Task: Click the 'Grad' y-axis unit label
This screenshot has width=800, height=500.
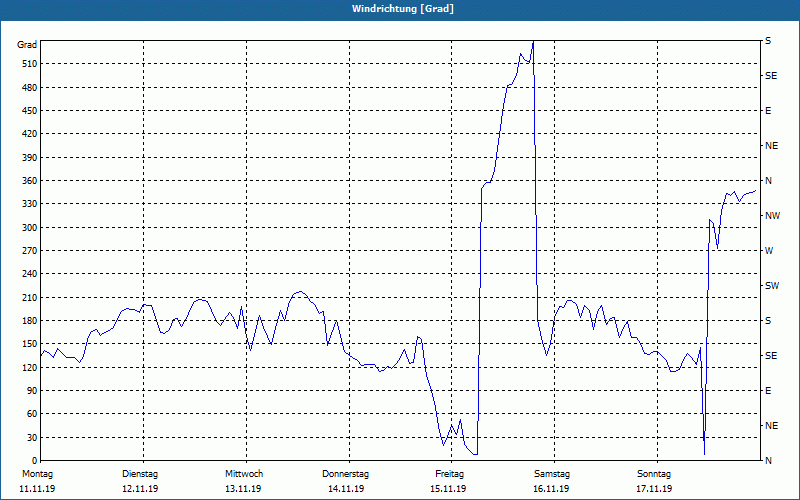Action: [x=27, y=45]
